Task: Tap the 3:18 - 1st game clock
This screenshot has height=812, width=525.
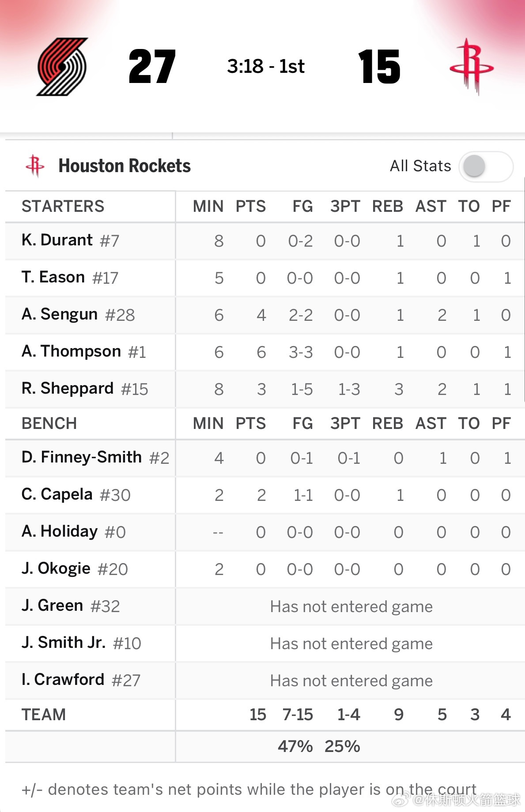Action: (266, 66)
